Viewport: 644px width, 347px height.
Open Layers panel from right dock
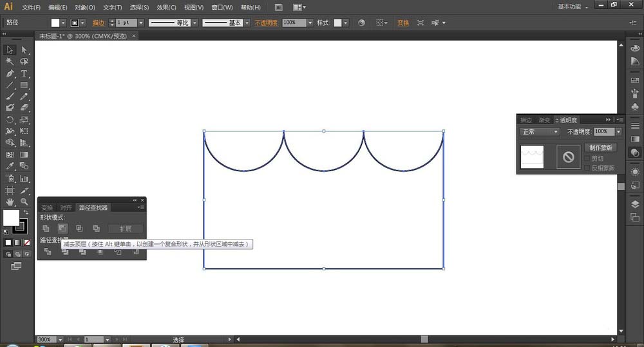[635, 204]
